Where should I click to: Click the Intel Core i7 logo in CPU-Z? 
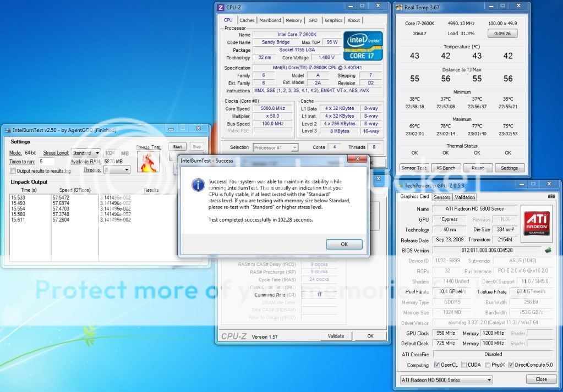(x=362, y=45)
